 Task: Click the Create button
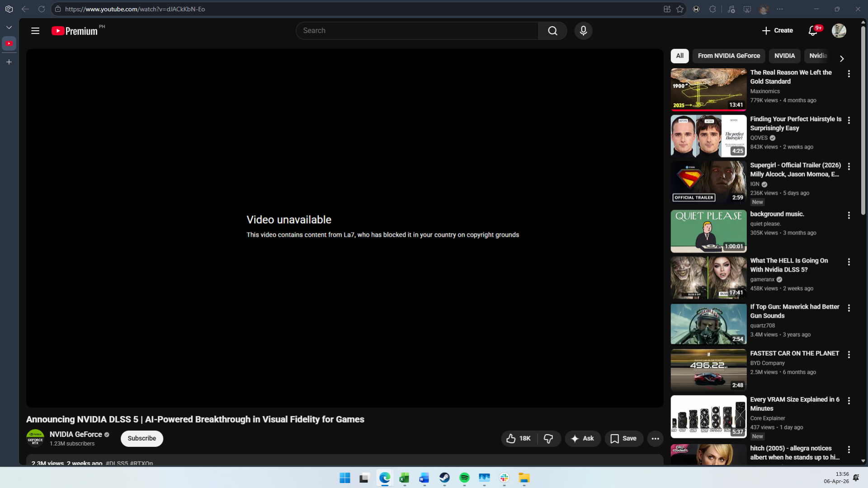click(777, 31)
